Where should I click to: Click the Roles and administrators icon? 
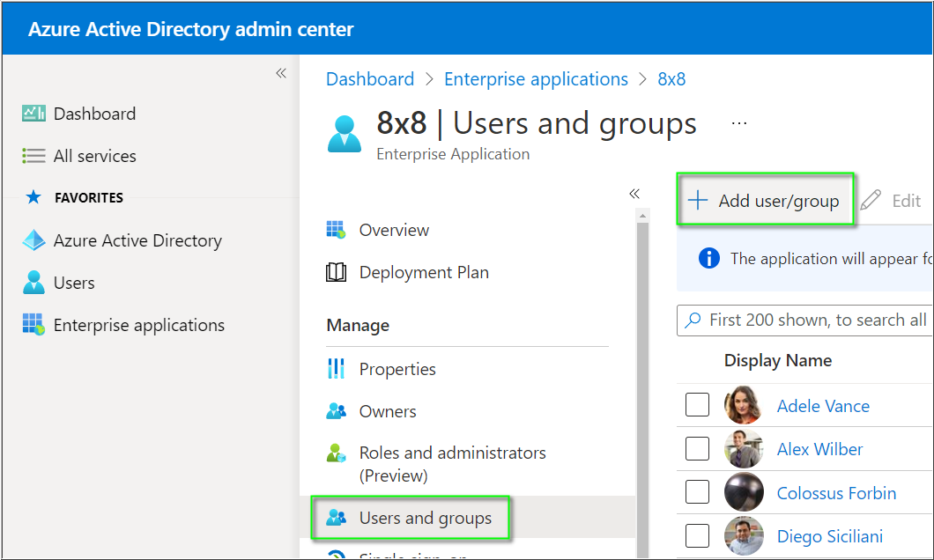336,453
